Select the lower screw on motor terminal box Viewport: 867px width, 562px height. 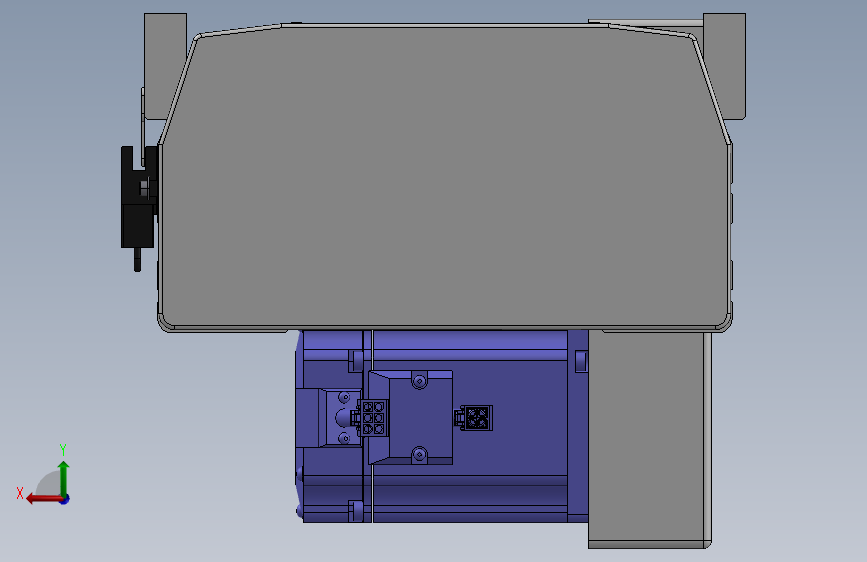point(419,455)
